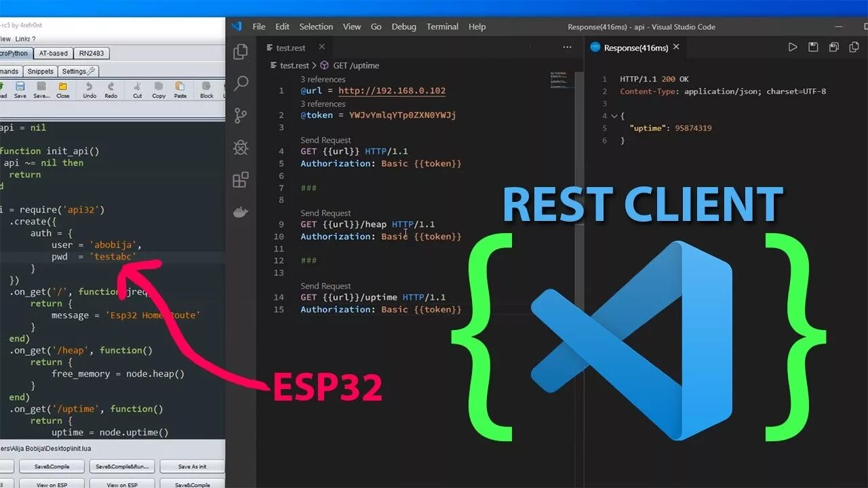Open the Selection menu in VS Code
This screenshot has width=868, height=488.
click(316, 26)
